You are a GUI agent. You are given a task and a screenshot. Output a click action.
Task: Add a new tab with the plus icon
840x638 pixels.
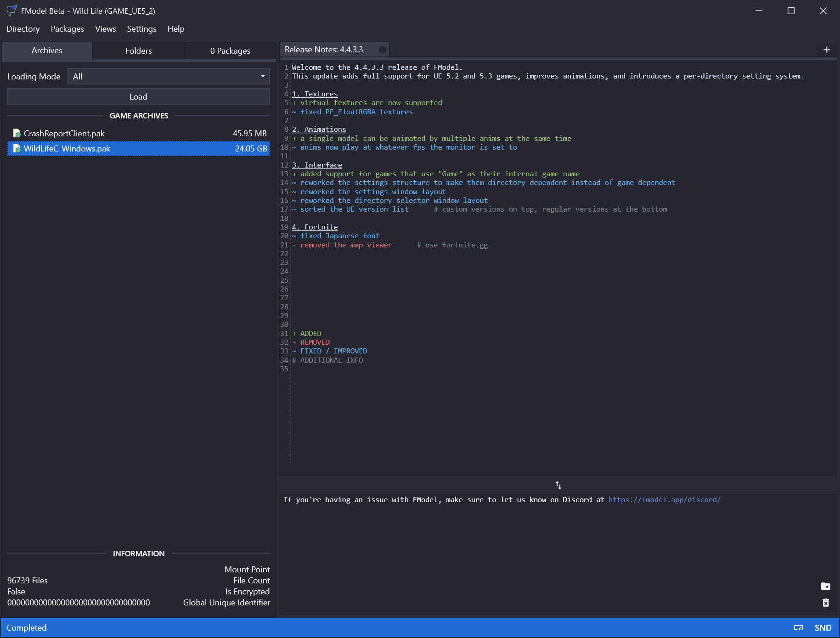(827, 50)
